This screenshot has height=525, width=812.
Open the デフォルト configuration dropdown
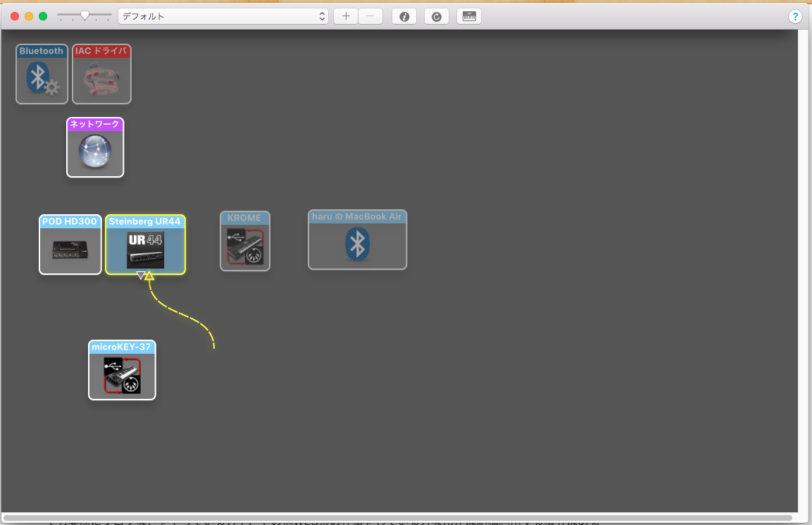[223, 17]
